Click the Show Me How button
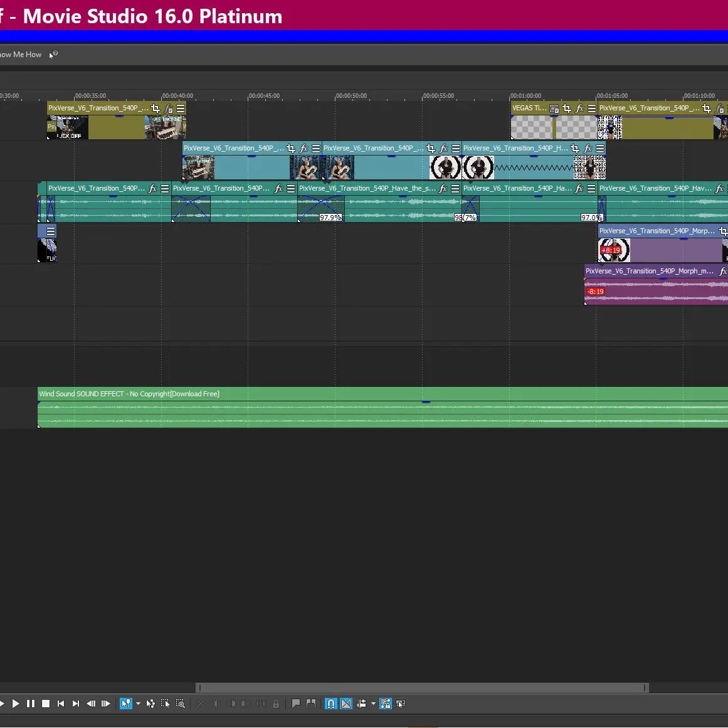 point(21,55)
